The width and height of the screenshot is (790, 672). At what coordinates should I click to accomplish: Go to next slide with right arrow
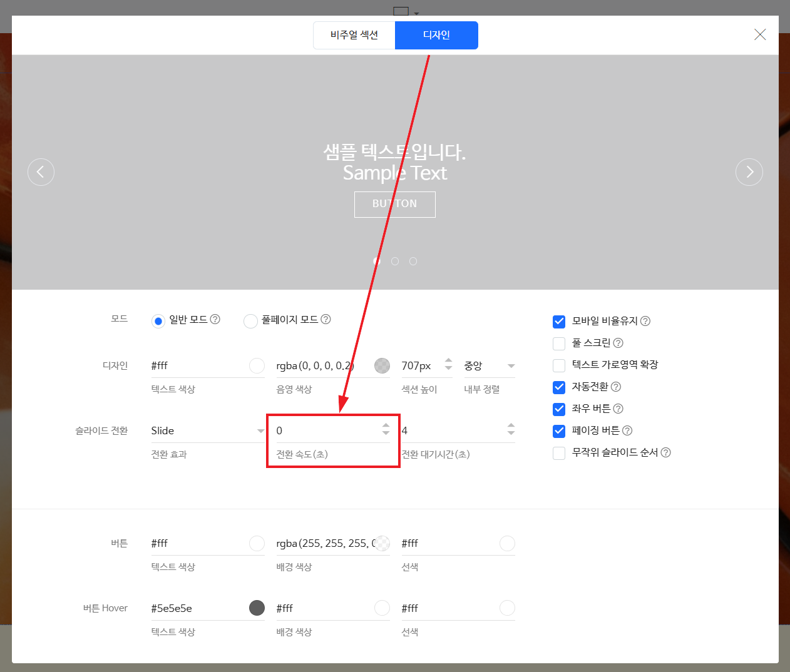(749, 172)
